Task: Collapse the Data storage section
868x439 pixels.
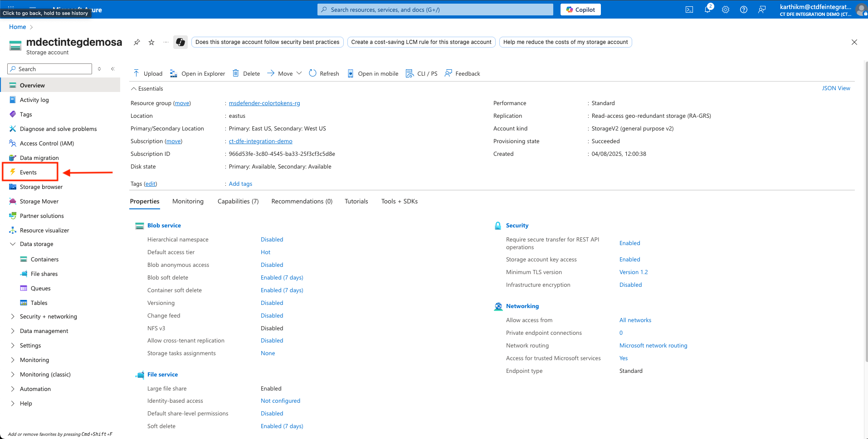Action: pos(13,244)
